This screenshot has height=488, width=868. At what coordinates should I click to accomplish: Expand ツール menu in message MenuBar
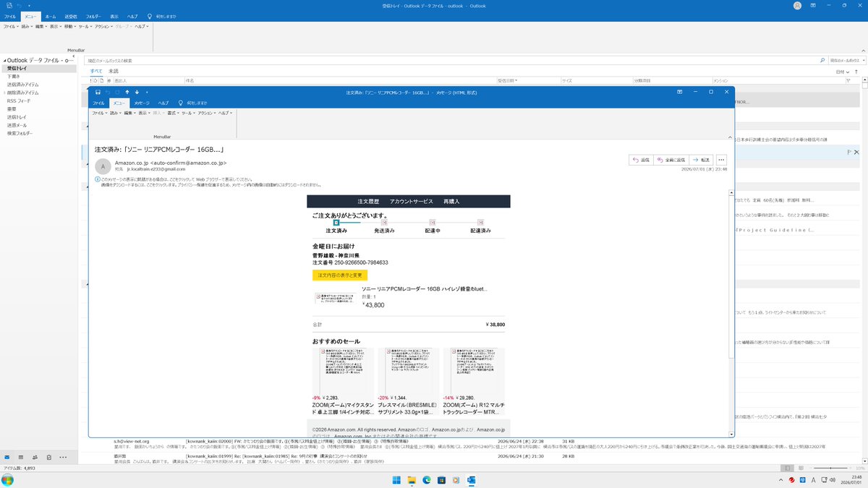click(x=188, y=113)
